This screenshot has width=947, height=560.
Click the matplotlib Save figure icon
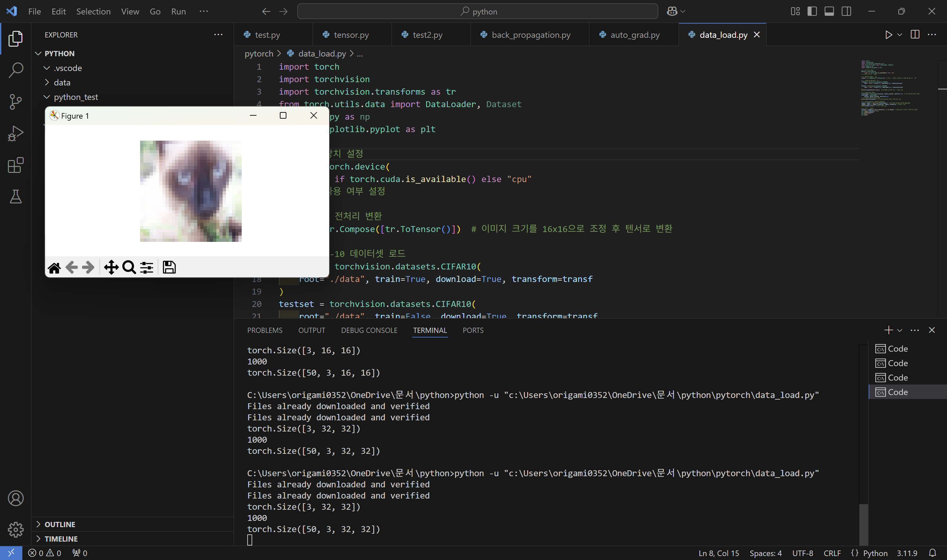(x=169, y=267)
